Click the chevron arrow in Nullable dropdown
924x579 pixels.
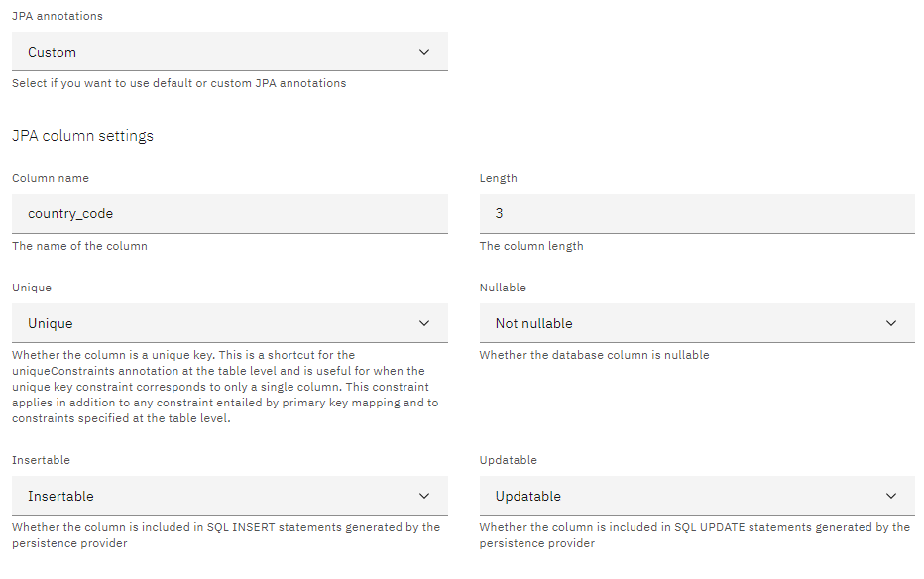coord(891,323)
